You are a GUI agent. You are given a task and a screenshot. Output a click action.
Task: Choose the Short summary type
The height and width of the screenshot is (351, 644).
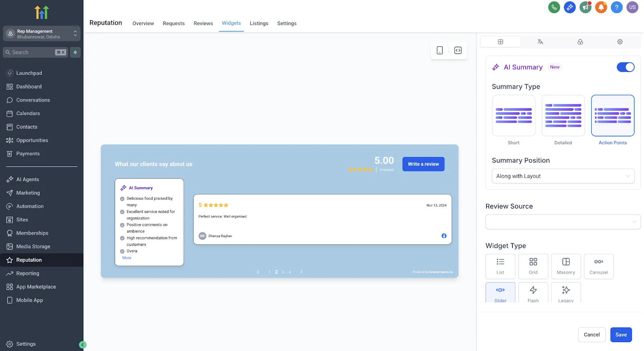pos(514,116)
